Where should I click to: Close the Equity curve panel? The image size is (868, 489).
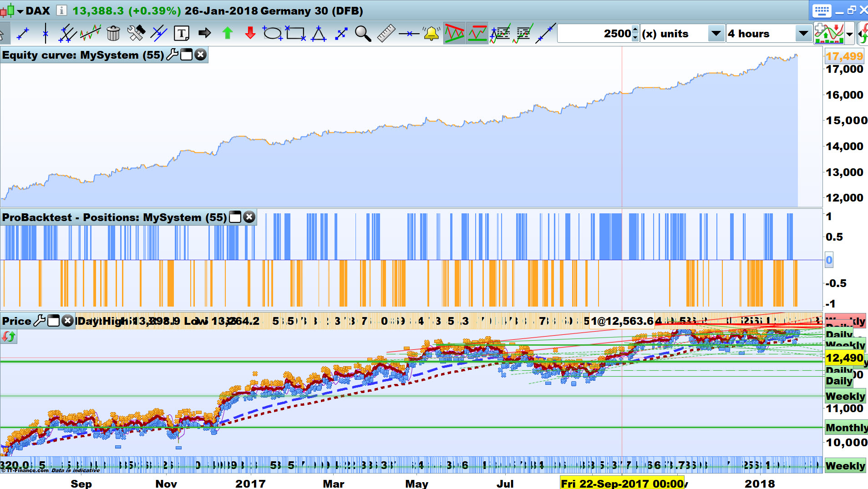click(200, 55)
